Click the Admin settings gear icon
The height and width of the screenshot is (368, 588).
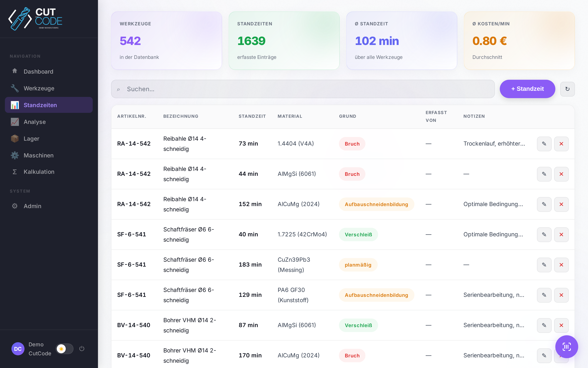coord(14,206)
